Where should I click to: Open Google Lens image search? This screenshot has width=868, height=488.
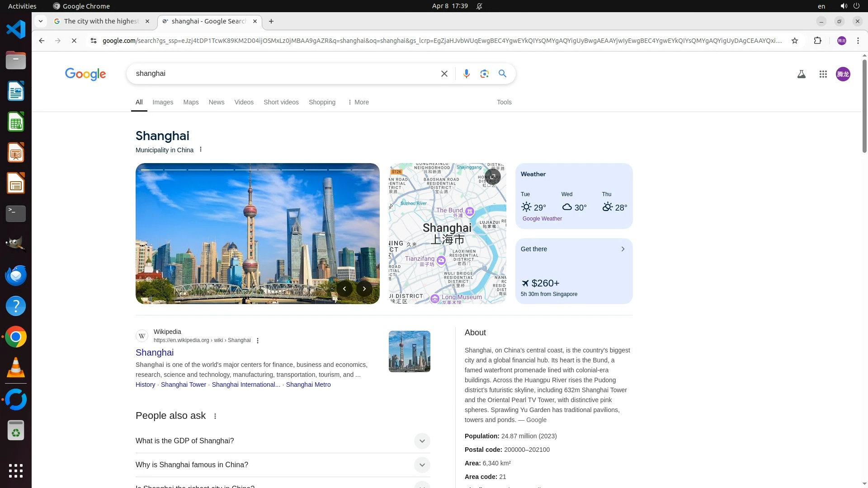pos(484,74)
